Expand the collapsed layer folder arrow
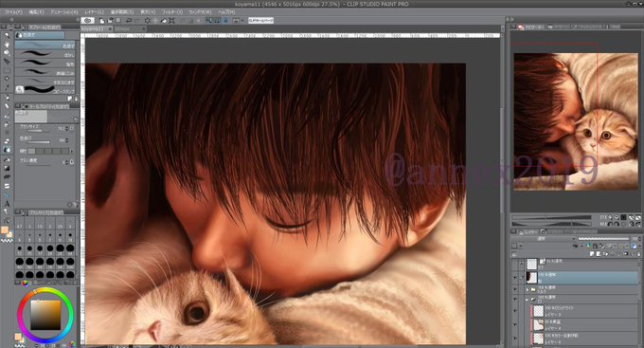Screen dimensions: 644x348 (528, 289)
